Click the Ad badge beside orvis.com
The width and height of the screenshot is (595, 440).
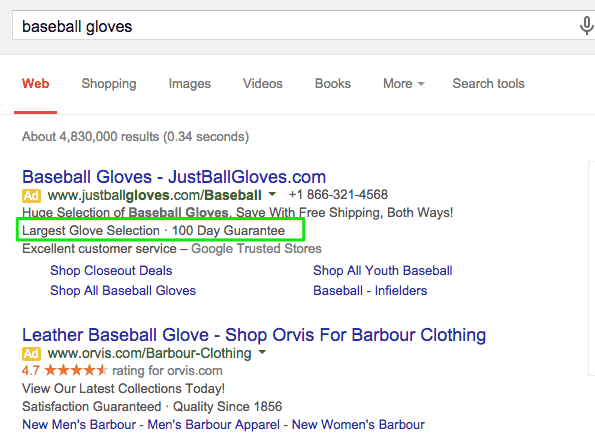pyautogui.click(x=31, y=354)
